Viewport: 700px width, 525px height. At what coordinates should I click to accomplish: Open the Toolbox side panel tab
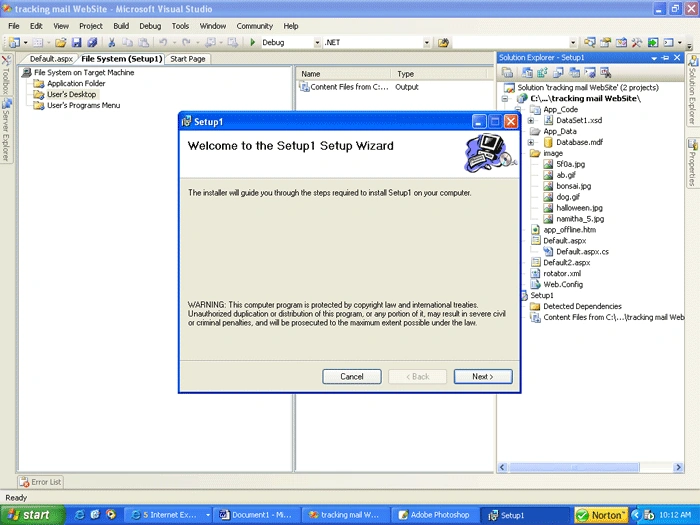click(x=6, y=75)
